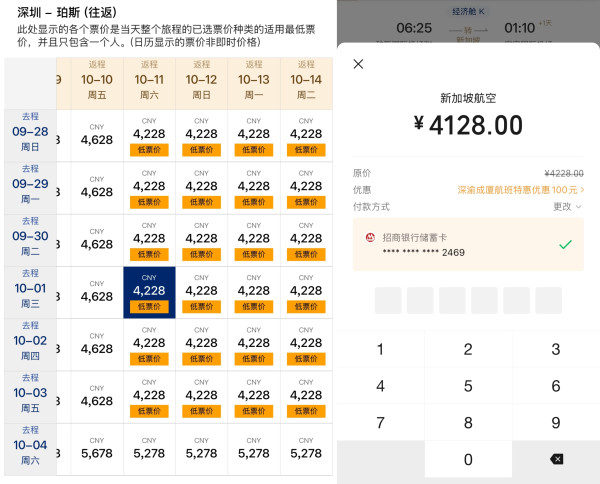
Task: Focus the last password digit box
Action: [x=549, y=300]
